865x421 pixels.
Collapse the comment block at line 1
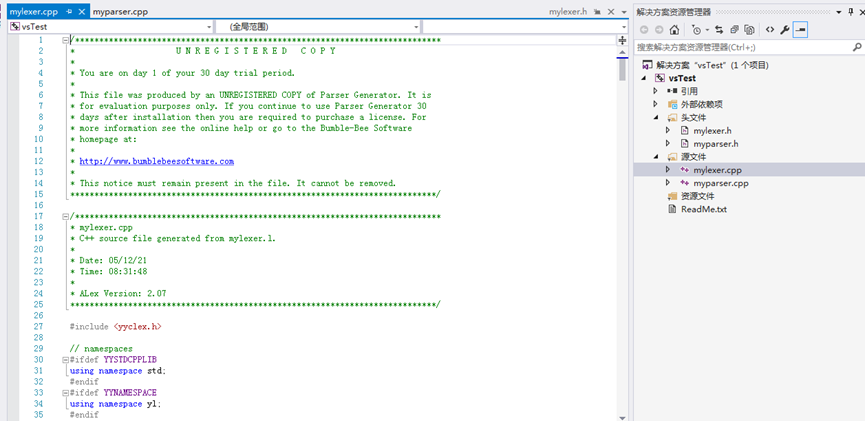pos(66,40)
